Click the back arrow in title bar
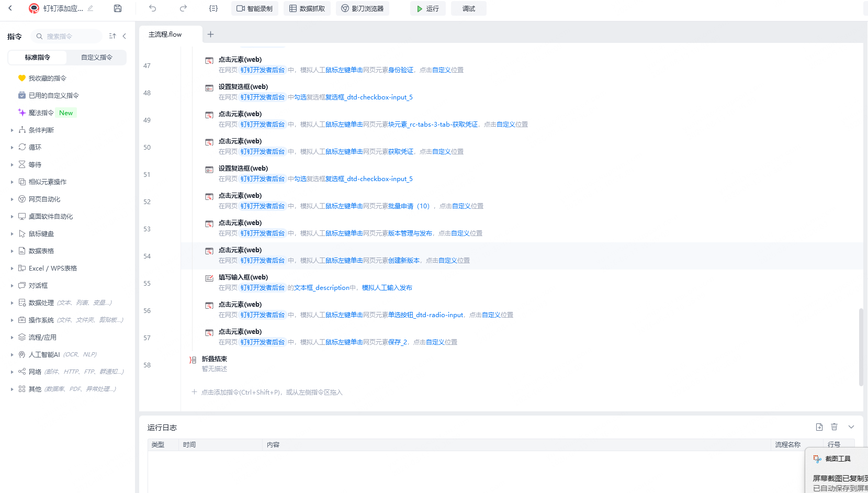 [10, 8]
